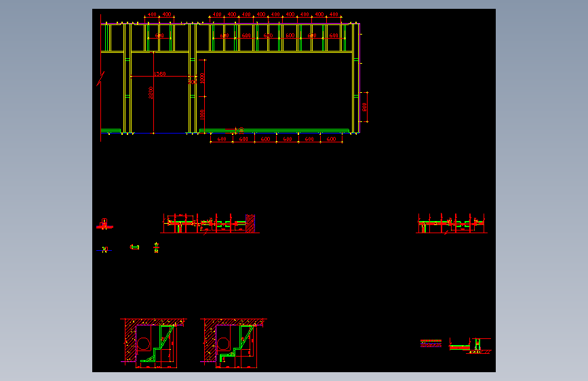Image resolution: width=588 pixels, height=381 pixels.
Task: Click the 1580 width dimension label
Action: pos(160,74)
